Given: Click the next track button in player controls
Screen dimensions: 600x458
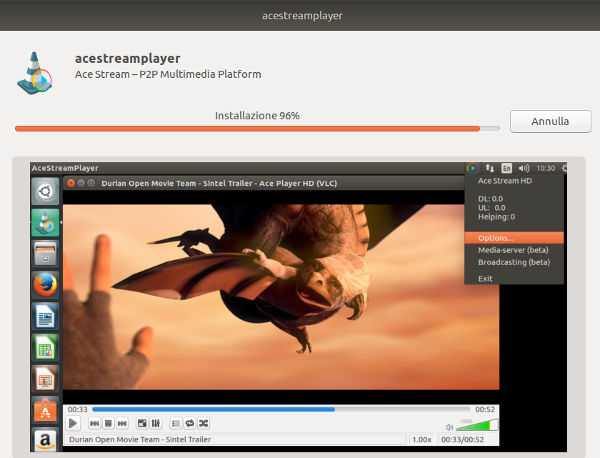Looking at the screenshot, I should [122, 423].
